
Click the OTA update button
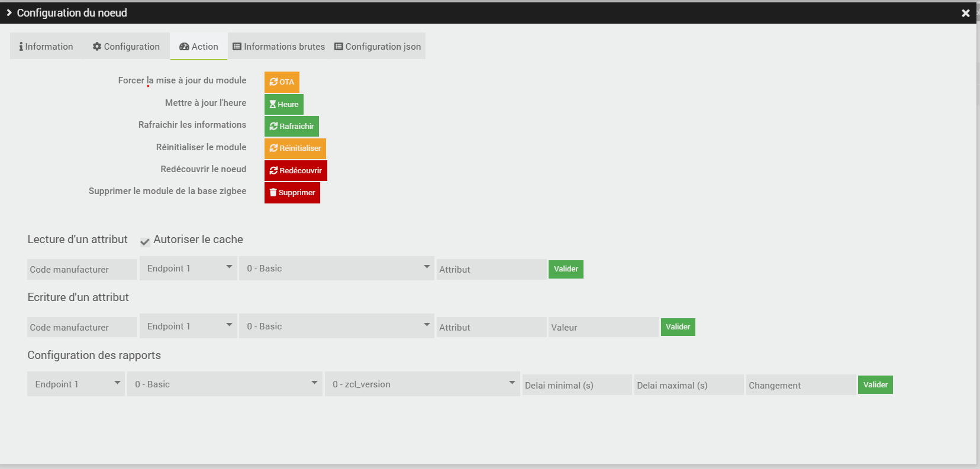(x=282, y=82)
